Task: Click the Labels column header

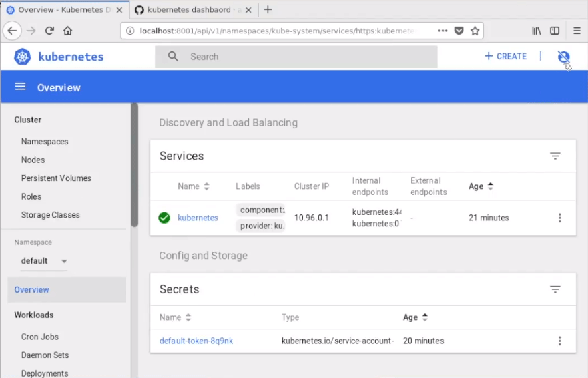Action: click(x=248, y=186)
